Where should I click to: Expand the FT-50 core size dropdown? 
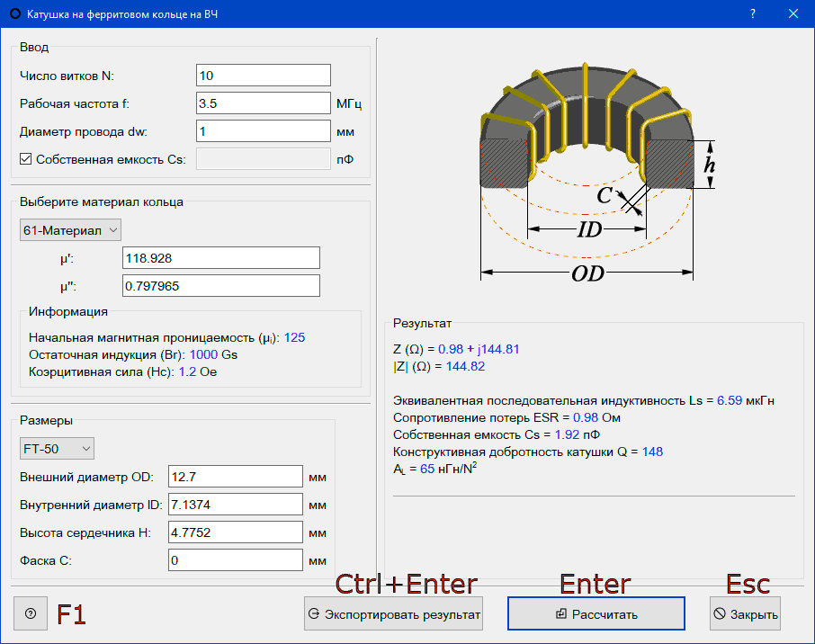pos(57,449)
